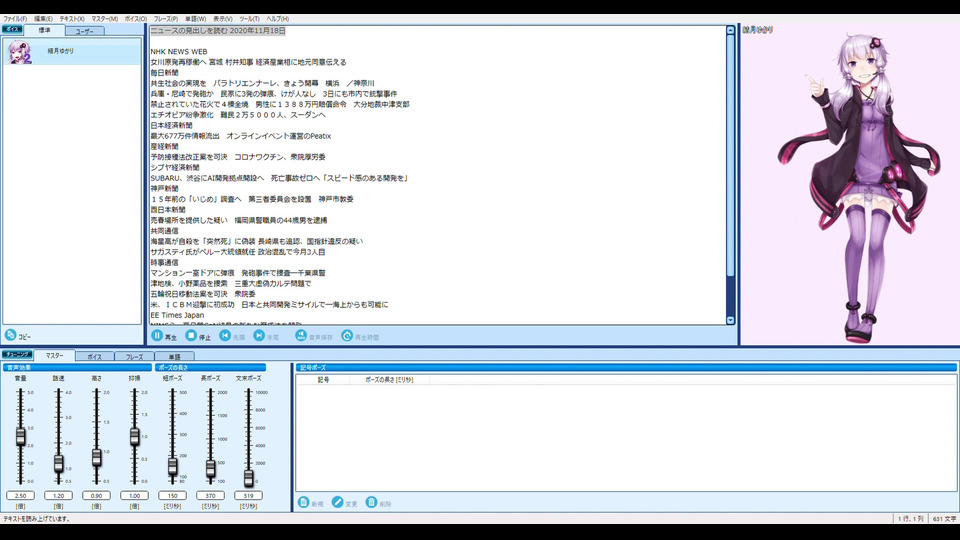Open the フレーズ(P) menu

point(165,19)
